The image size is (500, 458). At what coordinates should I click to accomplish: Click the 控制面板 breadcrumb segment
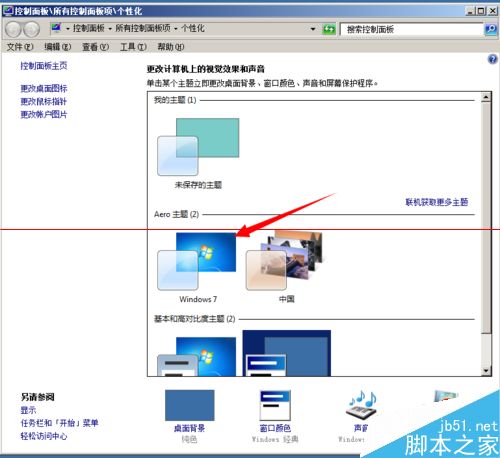pyautogui.click(x=88, y=29)
